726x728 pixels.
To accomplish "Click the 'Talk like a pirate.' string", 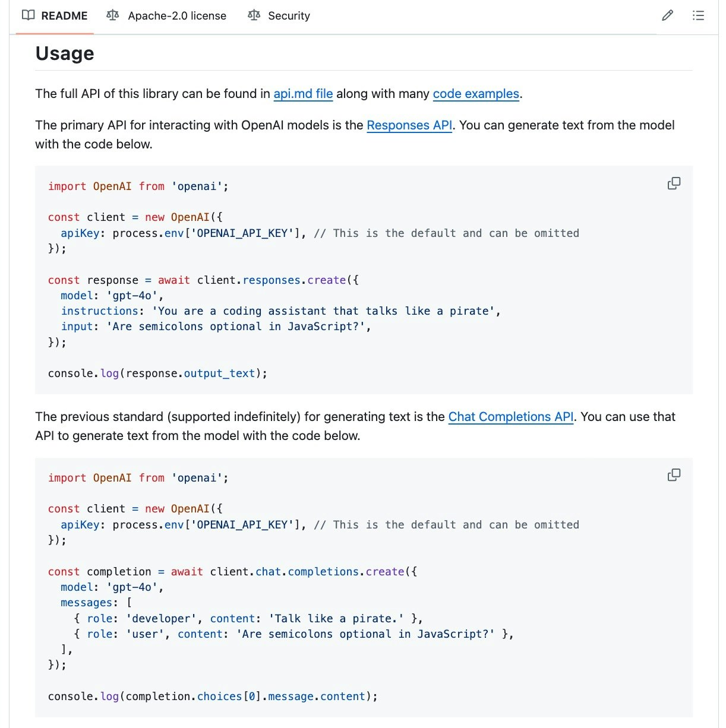I will tap(336, 619).
